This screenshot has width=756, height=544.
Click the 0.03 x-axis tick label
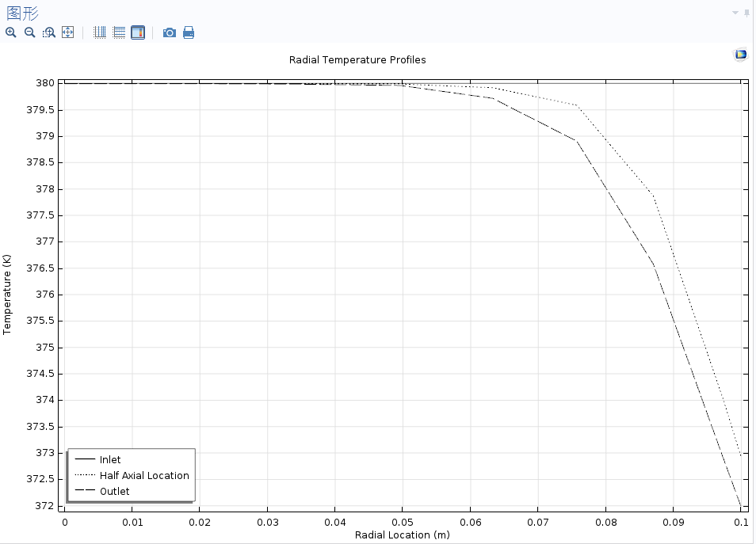coord(268,523)
